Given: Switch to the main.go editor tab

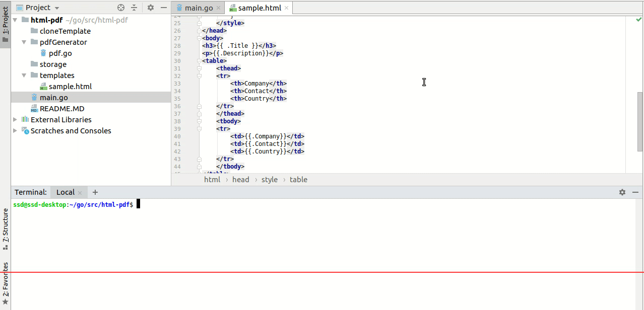Looking at the screenshot, I should tap(199, 8).
